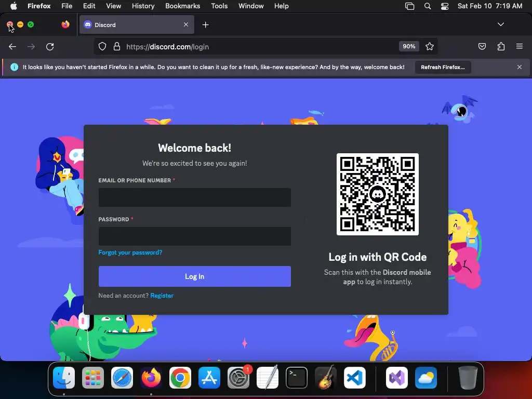
Task: Open the Firefox hamburger application menu
Action: pos(519,46)
